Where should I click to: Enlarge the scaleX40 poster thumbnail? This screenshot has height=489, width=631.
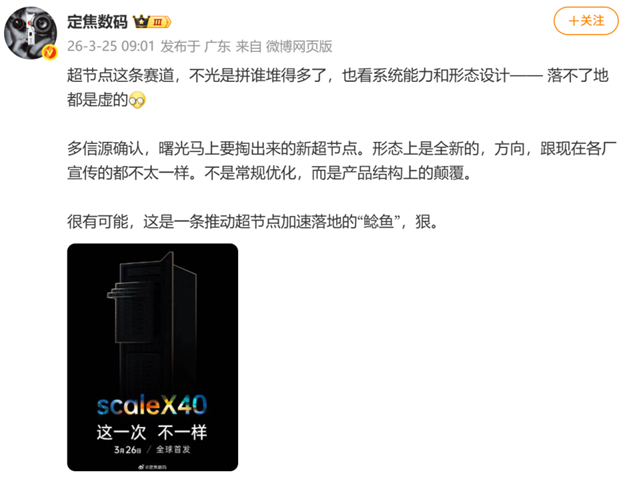[x=153, y=357]
